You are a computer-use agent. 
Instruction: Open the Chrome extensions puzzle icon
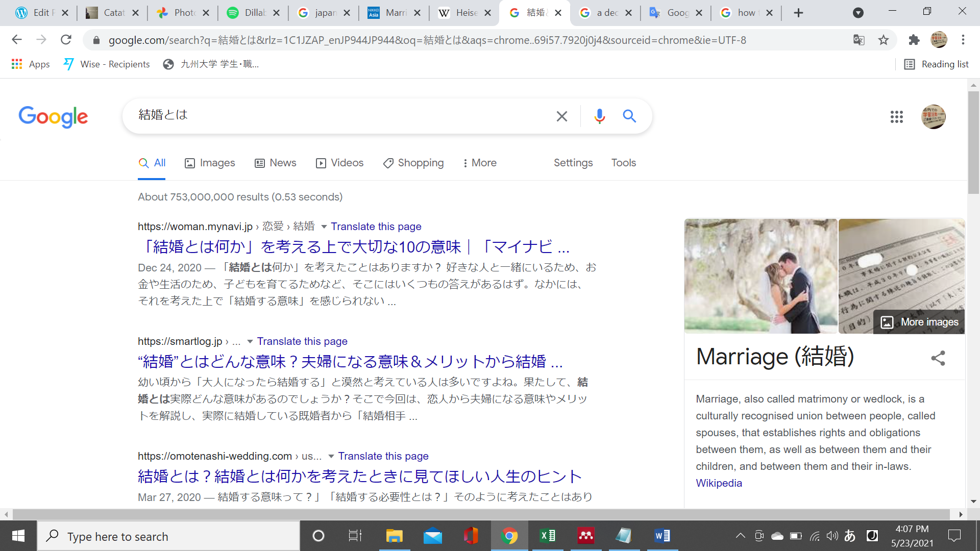pos(914,40)
